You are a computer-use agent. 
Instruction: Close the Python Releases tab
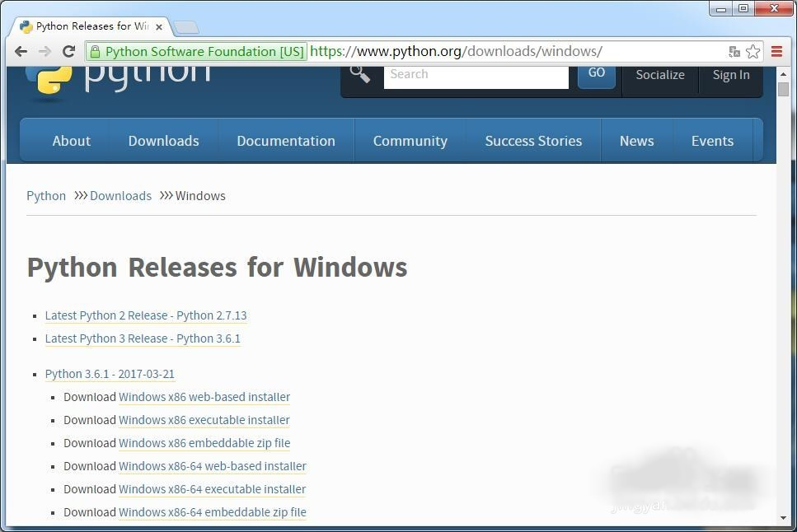[159, 27]
